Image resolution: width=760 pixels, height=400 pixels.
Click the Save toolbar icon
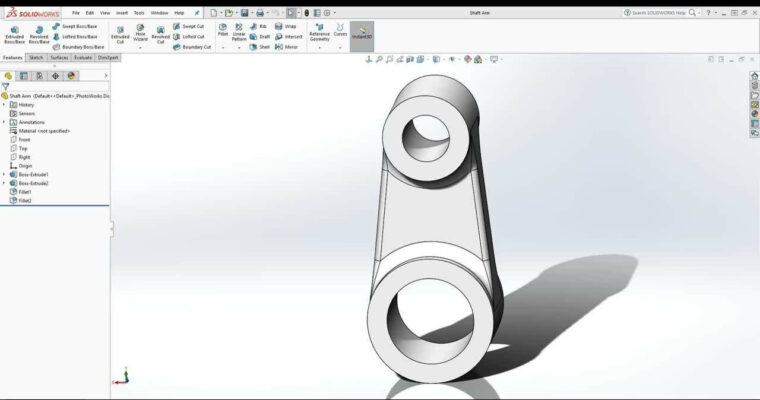[x=245, y=13]
